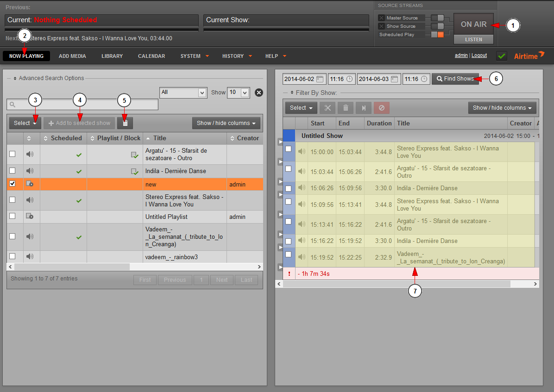Open the Calendar page
Viewport: 554px width, 392px height.
(x=151, y=56)
